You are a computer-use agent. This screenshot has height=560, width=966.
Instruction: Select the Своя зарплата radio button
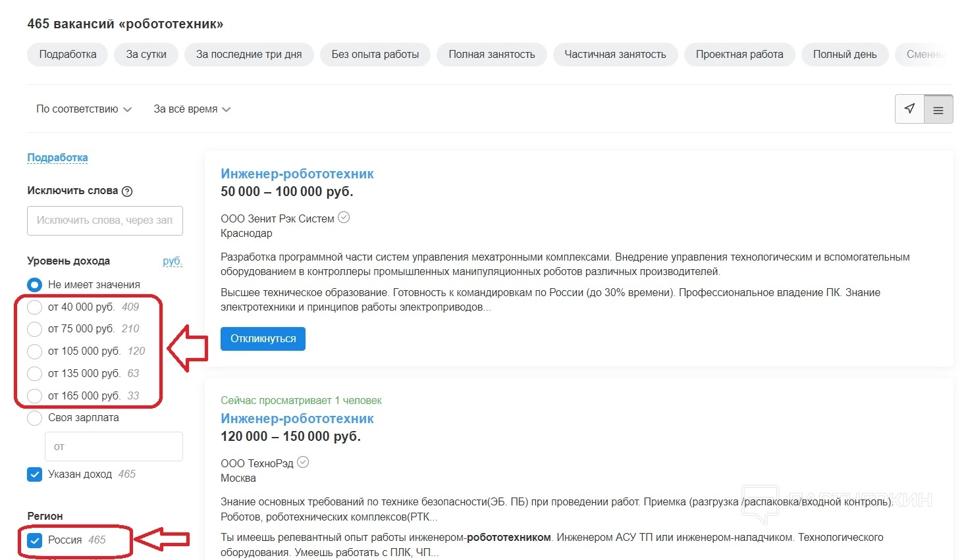(x=35, y=418)
